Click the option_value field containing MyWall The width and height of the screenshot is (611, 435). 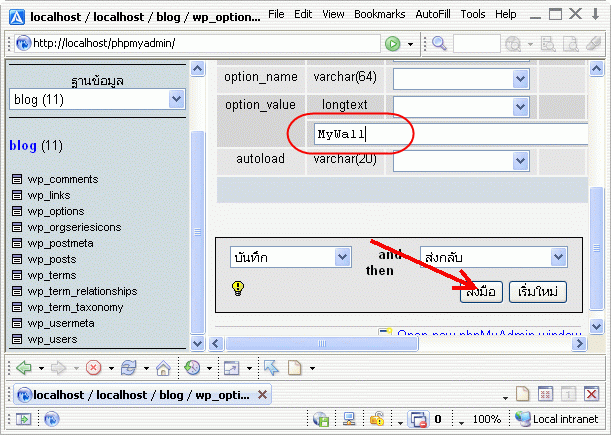coord(450,133)
